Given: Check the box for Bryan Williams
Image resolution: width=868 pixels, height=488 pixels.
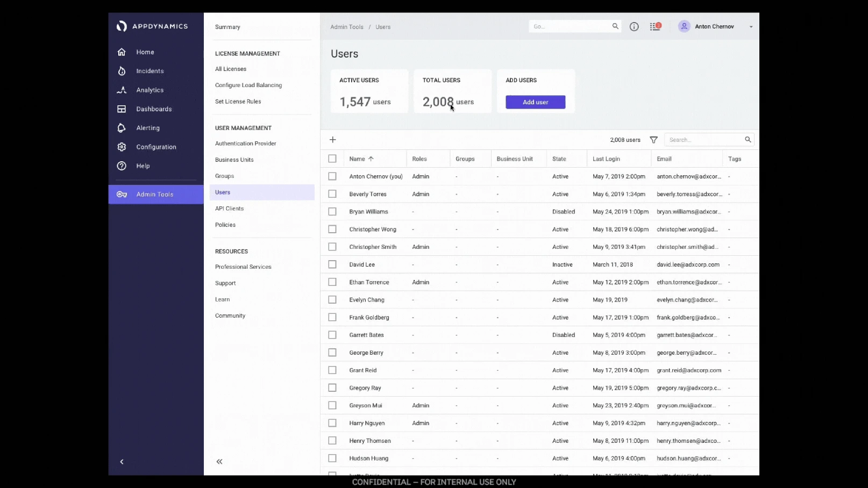Looking at the screenshot, I should click(332, 212).
